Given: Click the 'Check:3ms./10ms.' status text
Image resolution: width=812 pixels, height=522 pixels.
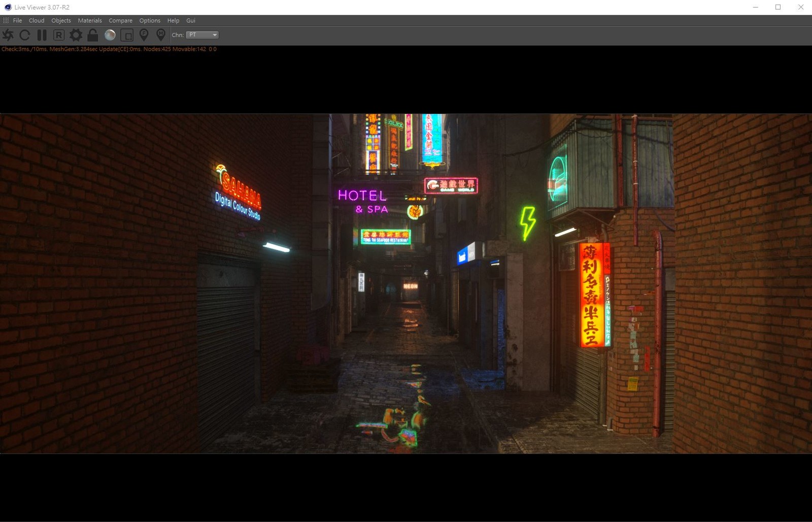Looking at the screenshot, I should coord(24,49).
